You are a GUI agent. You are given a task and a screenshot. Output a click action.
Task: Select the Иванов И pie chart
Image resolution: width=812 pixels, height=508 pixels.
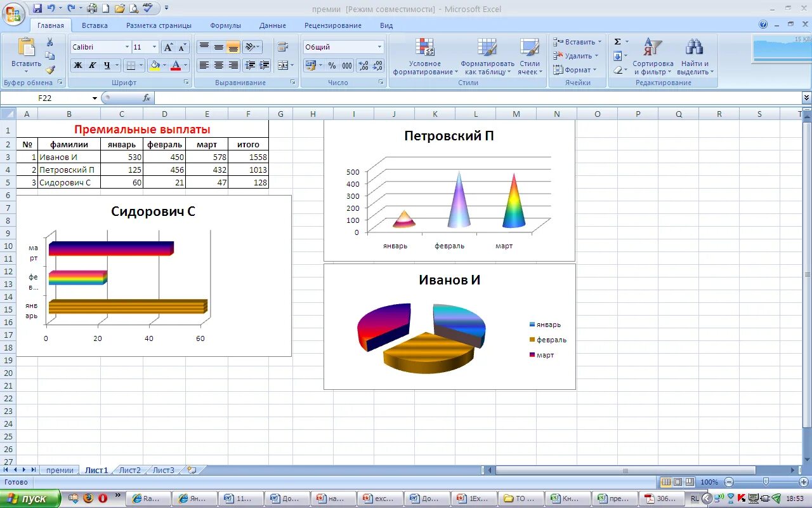(449, 326)
